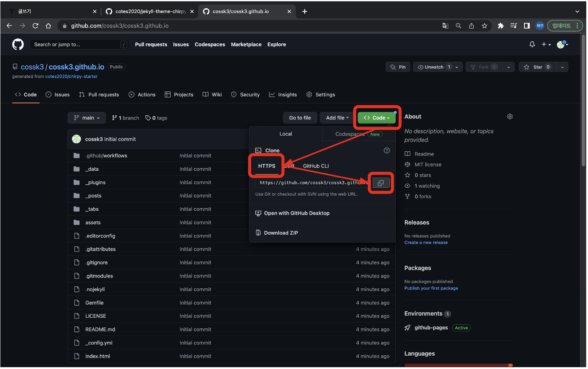This screenshot has height=369, width=588.
Task: Open the Actions tab
Action: 142,95
